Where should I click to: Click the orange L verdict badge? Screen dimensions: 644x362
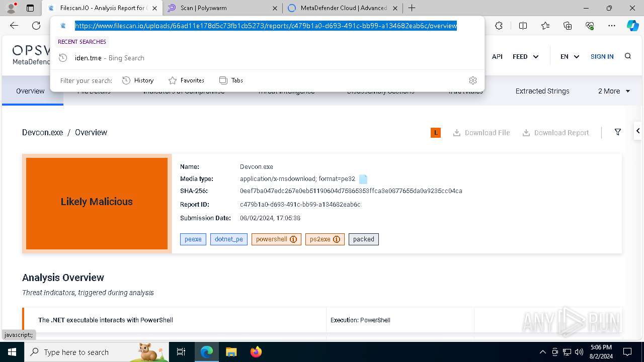coord(436,133)
